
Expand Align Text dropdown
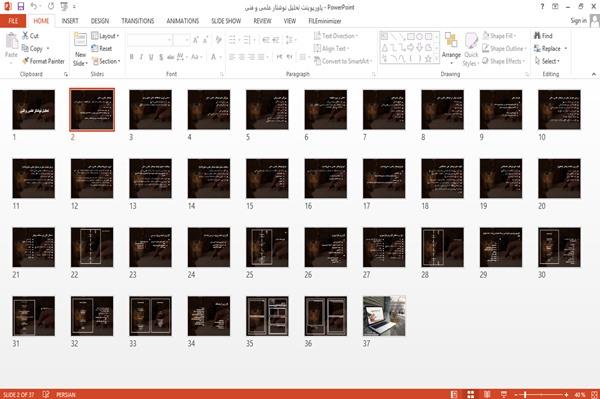click(x=331, y=48)
